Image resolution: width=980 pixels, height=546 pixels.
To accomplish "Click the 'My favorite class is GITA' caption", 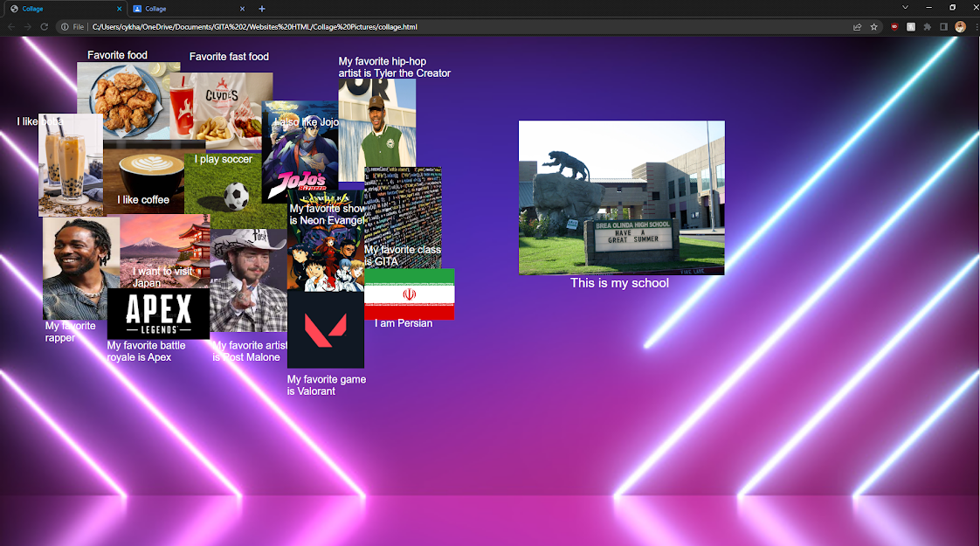I will (403, 255).
